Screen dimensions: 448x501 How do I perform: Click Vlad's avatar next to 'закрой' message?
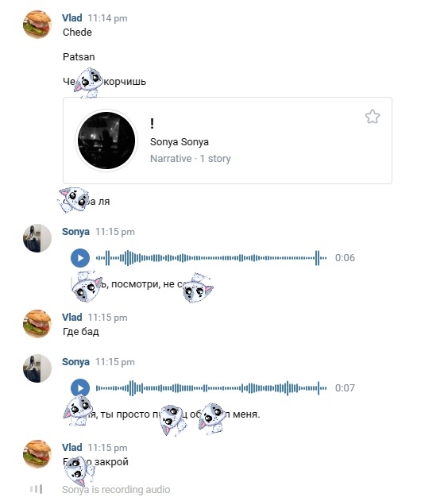(37, 453)
